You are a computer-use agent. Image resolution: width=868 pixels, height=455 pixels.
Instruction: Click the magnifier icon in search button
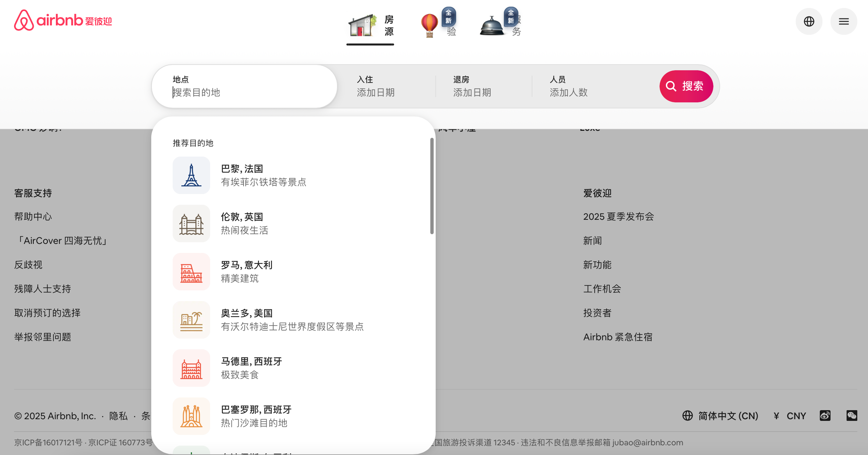coord(671,86)
